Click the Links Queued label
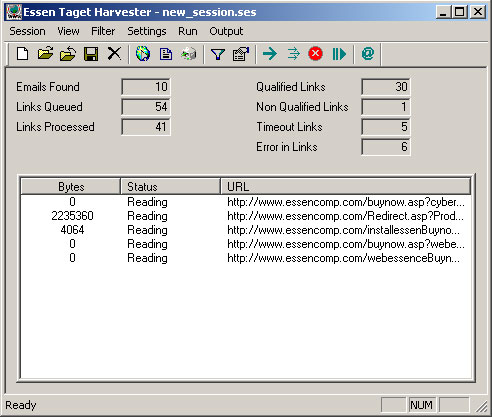The height and width of the screenshot is (417, 492). (x=49, y=107)
